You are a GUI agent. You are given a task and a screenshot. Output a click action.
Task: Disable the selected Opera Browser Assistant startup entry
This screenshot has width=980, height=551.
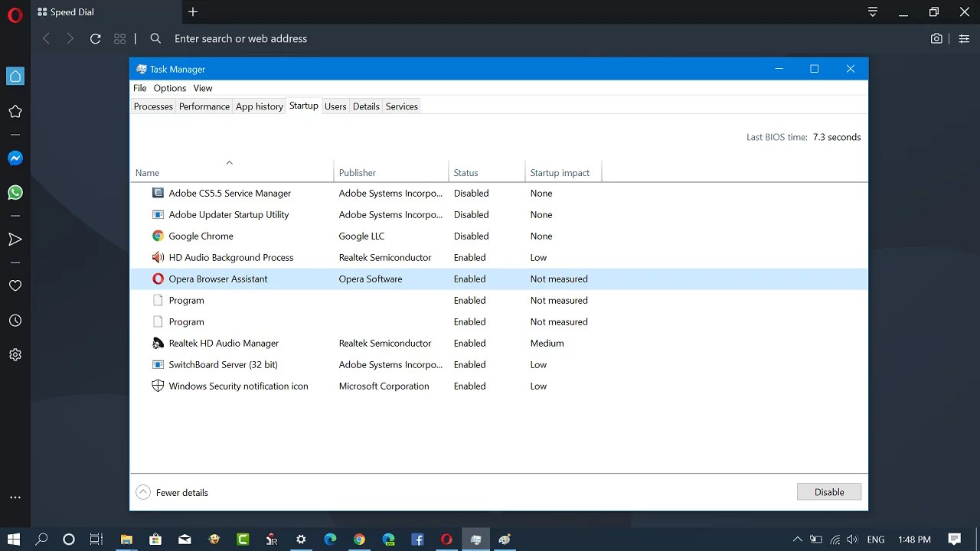[x=829, y=491]
